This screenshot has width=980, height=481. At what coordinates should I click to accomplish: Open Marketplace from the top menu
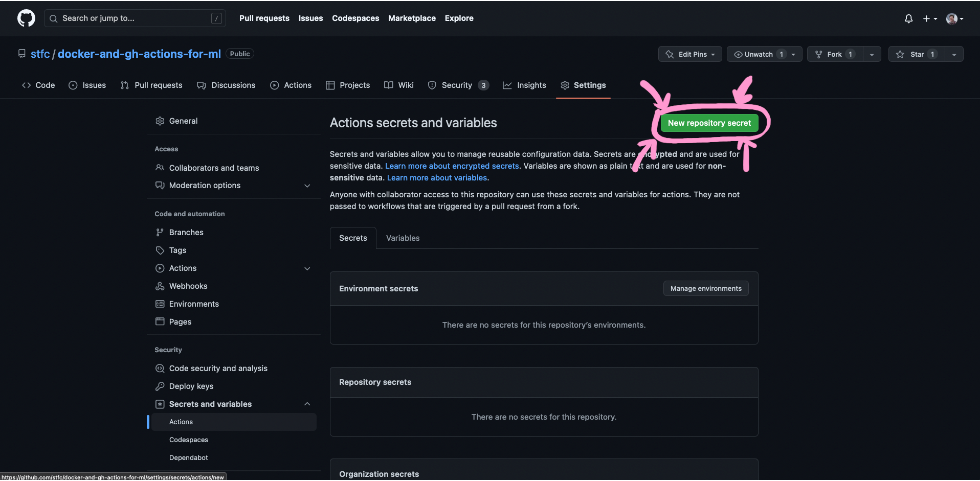pos(412,18)
